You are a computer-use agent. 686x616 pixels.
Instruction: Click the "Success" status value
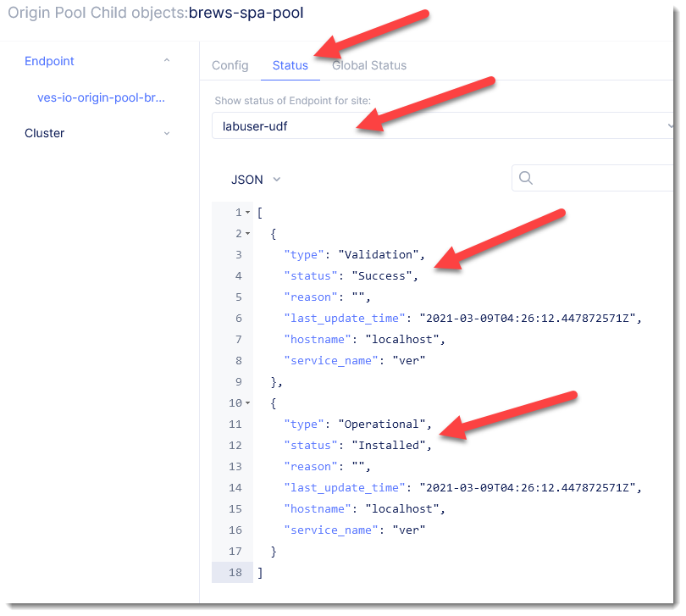378,276
